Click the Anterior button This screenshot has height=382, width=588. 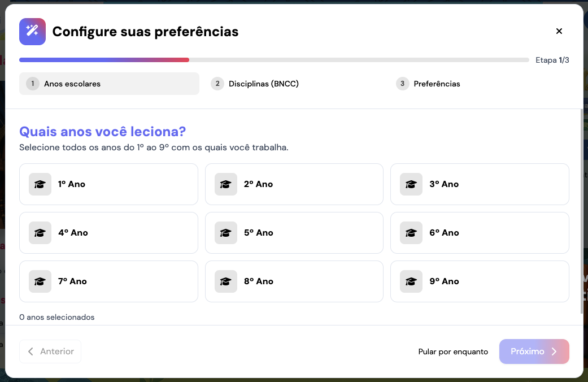tap(50, 351)
